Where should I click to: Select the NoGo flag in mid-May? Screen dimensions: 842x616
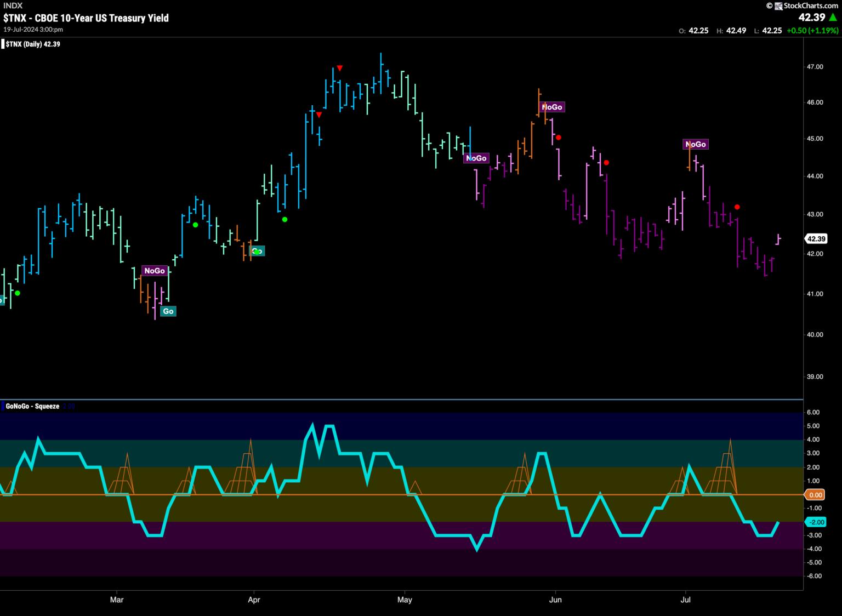475,158
